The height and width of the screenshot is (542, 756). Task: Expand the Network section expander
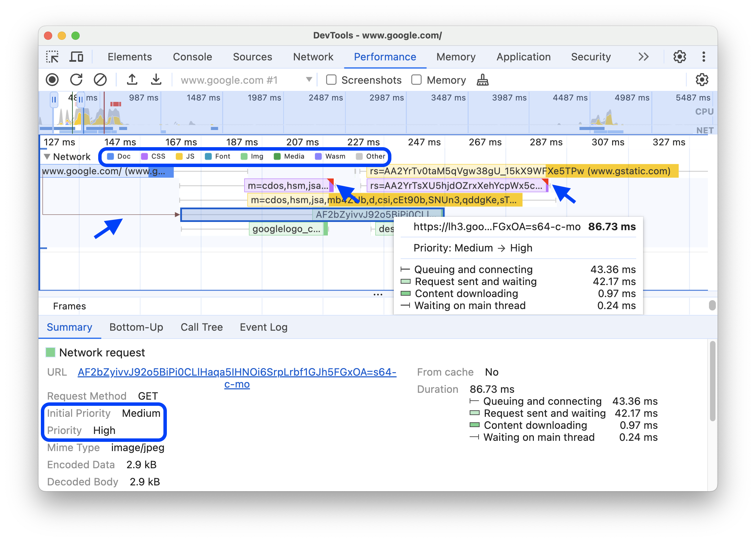(47, 156)
